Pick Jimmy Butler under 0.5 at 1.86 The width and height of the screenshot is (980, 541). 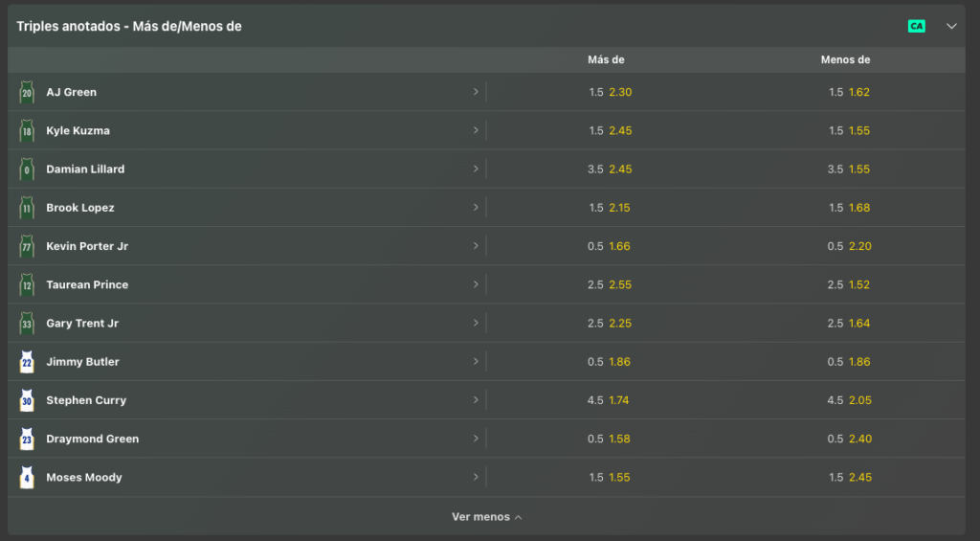[848, 362]
